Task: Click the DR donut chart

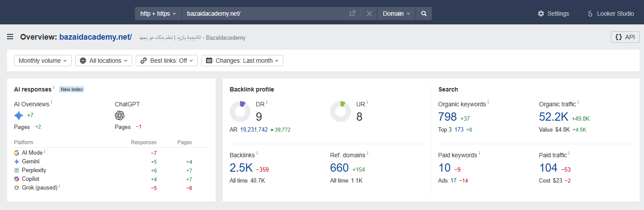Action: click(x=240, y=112)
